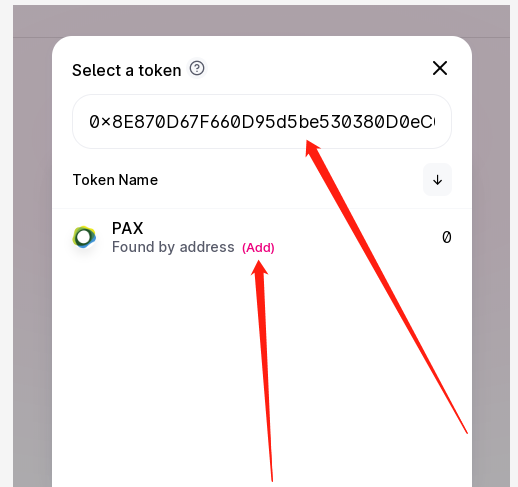The image size is (518, 487).
Task: Click the dimmed backdrop right of dialog
Action: 491,262
